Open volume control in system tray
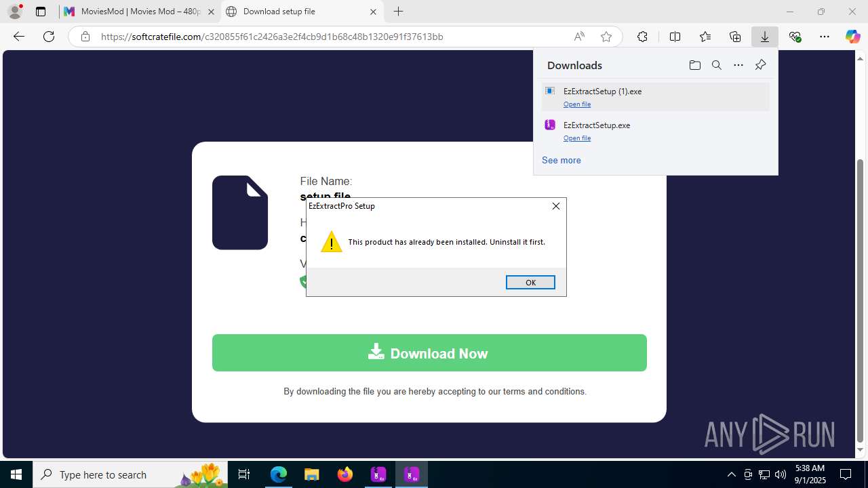 coord(780,474)
